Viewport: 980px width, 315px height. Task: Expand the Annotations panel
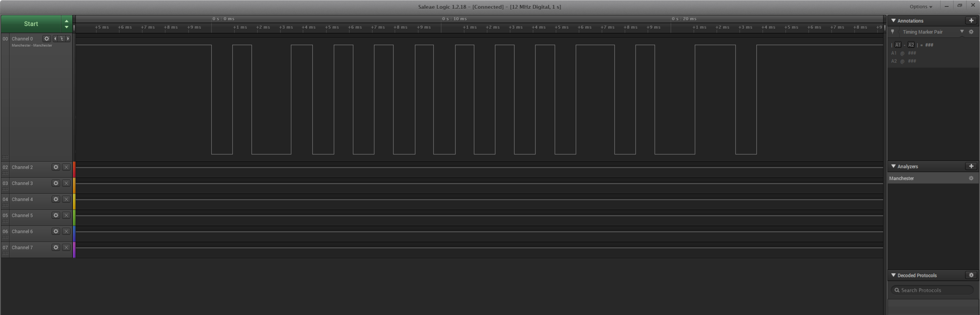coord(893,21)
